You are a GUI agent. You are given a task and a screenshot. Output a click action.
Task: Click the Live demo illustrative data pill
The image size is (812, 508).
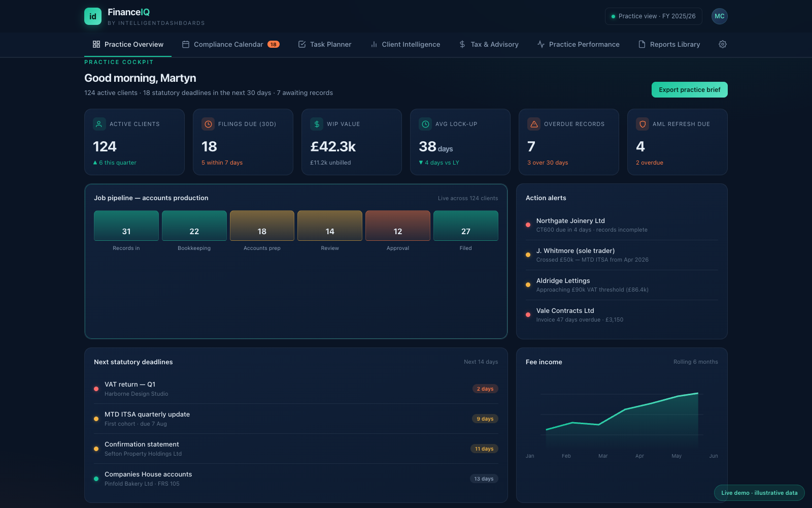tap(759, 493)
